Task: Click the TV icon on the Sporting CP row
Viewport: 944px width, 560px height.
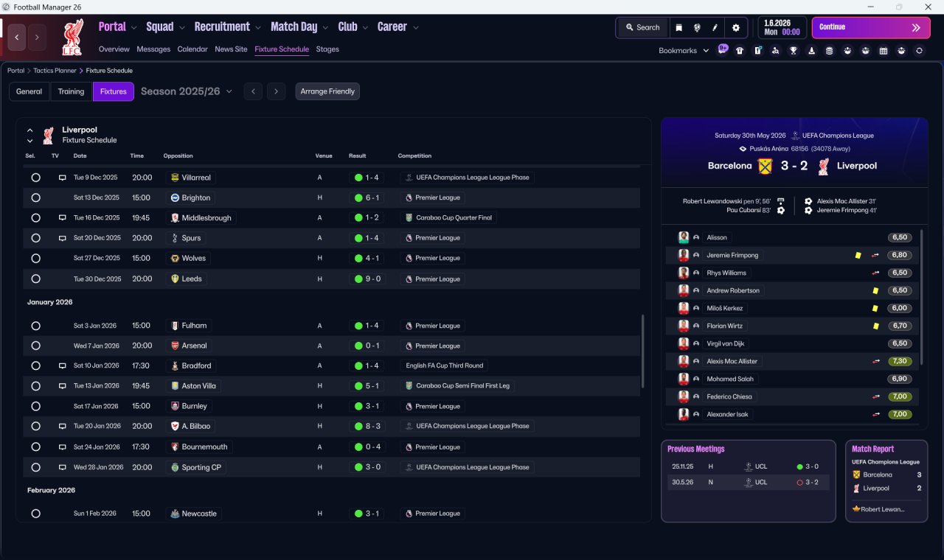Action: (x=63, y=467)
